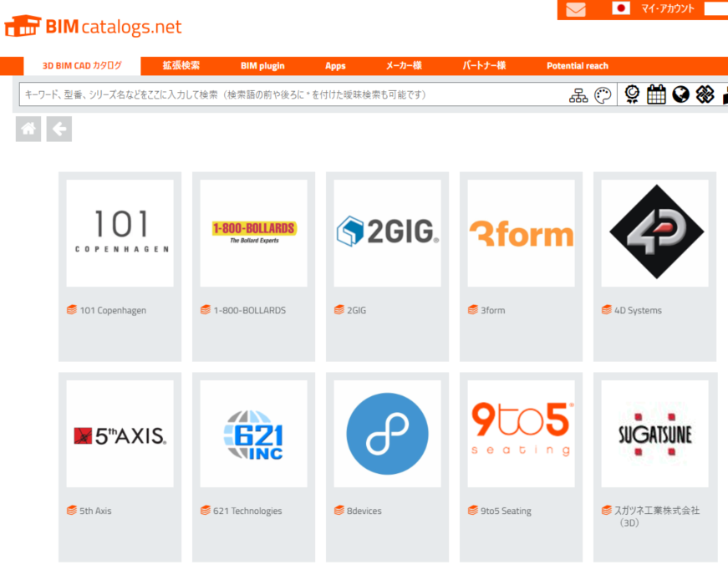Click the 3form catalog link
Viewport: 728px width, 570px height.
point(492,310)
